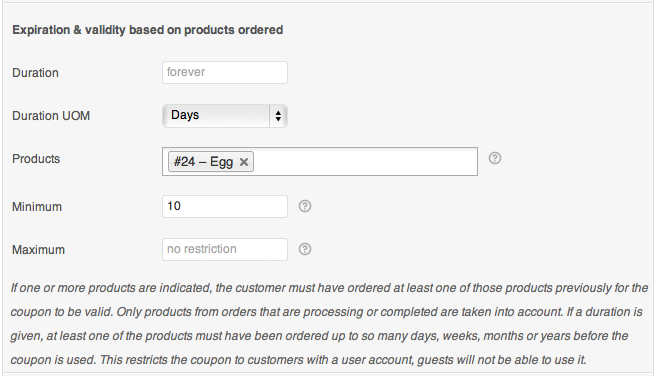This screenshot has width=658, height=376.
Task: Click the Duration UOM label
Action: click(51, 116)
